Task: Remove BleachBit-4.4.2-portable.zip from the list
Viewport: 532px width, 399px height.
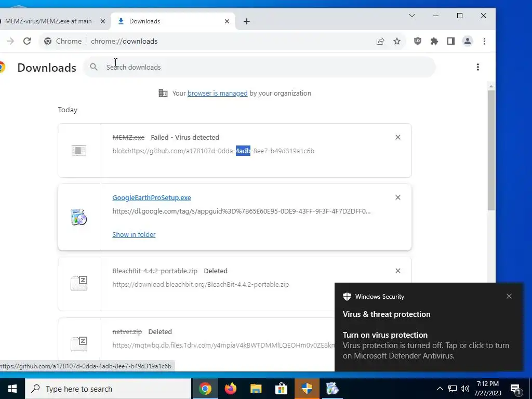Action: (397, 271)
